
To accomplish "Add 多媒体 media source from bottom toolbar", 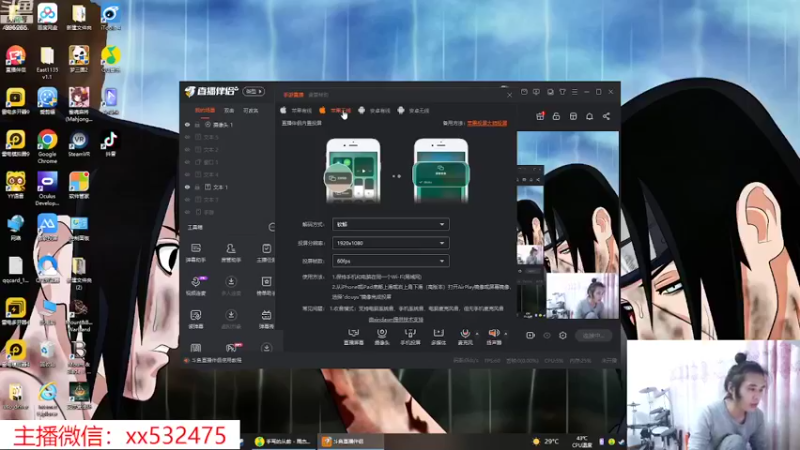I will tap(438, 337).
